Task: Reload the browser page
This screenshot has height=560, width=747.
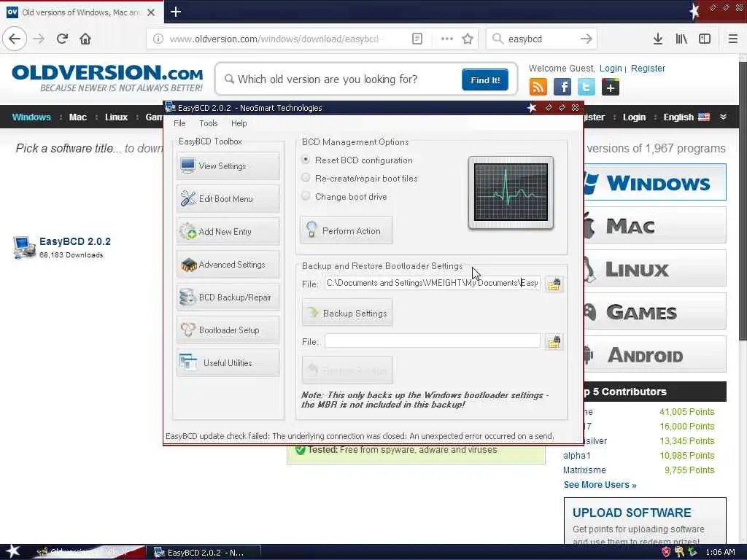Action: coord(63,39)
